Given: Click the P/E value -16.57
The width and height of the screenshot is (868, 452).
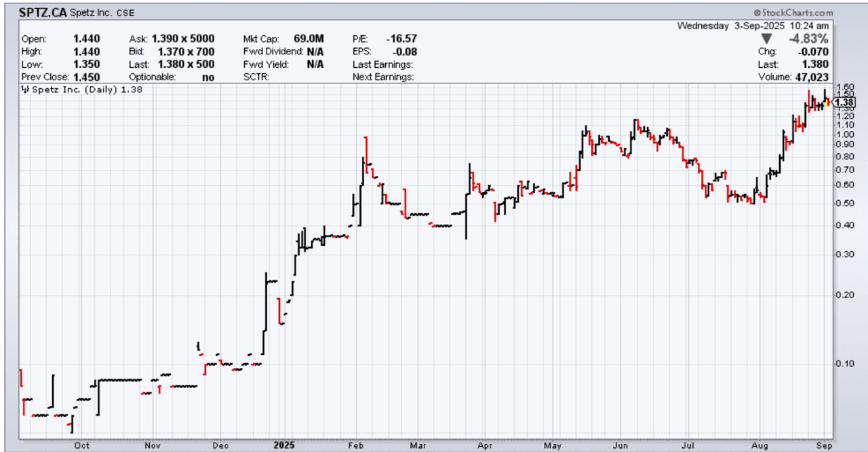Looking at the screenshot, I should coord(403,39).
